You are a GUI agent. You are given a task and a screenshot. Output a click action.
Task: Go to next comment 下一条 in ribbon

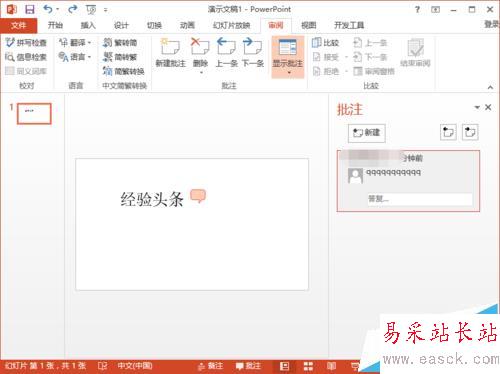click(x=253, y=53)
